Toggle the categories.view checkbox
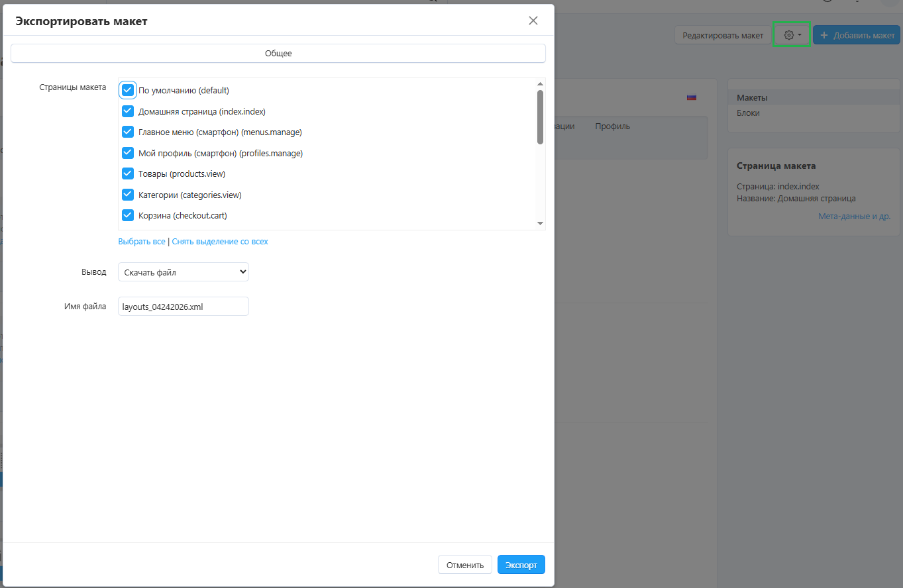The width and height of the screenshot is (903, 588). point(128,195)
